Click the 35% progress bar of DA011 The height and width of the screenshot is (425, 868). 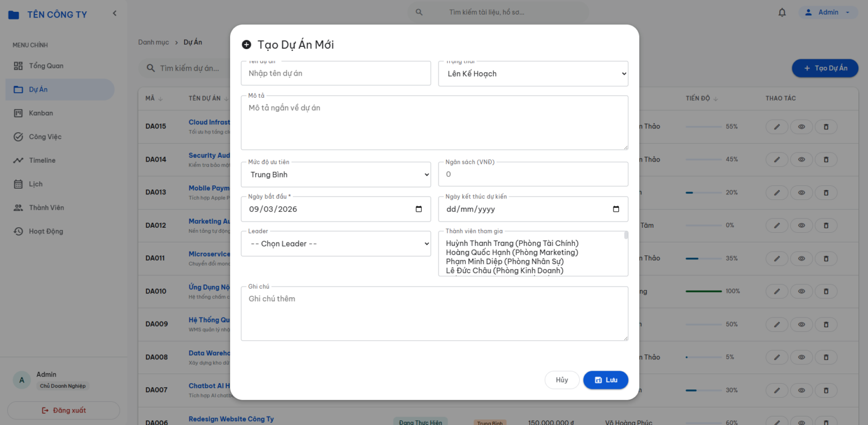coord(704,258)
